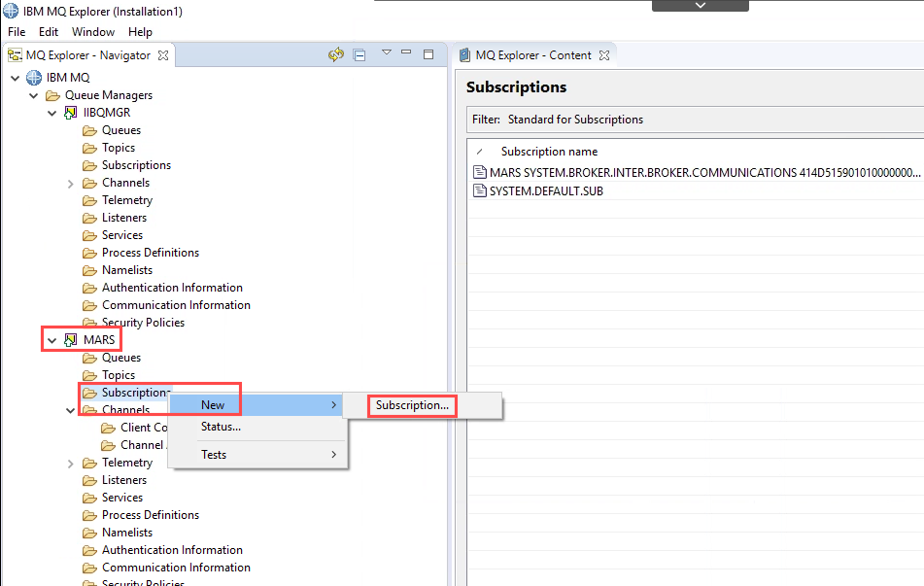
Task: Click the SYSTEM.DEFAULT.SUB document icon
Action: (480, 191)
